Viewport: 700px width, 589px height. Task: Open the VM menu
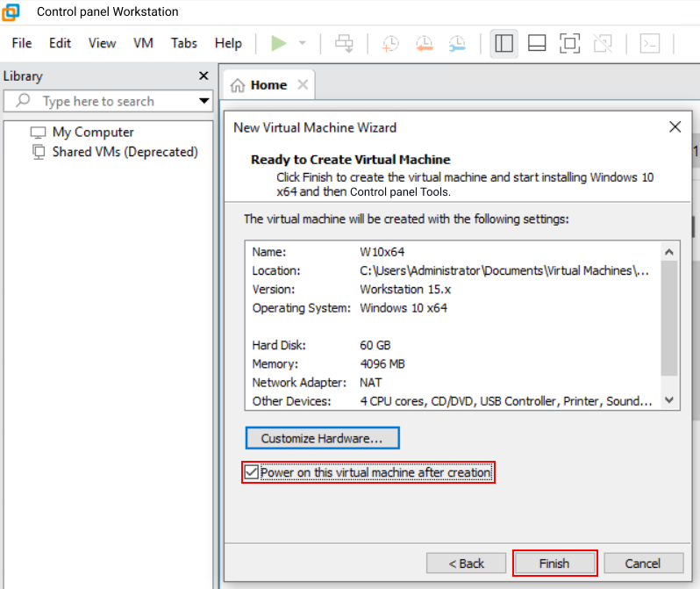coord(143,43)
